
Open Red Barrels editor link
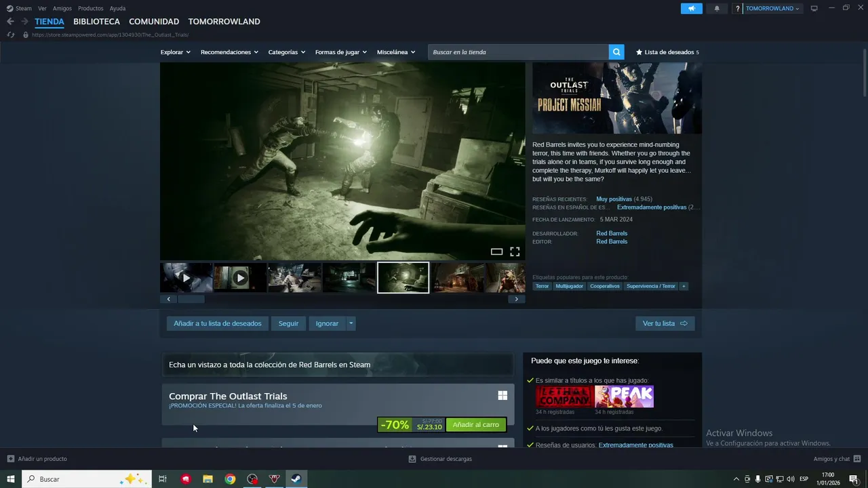click(612, 241)
